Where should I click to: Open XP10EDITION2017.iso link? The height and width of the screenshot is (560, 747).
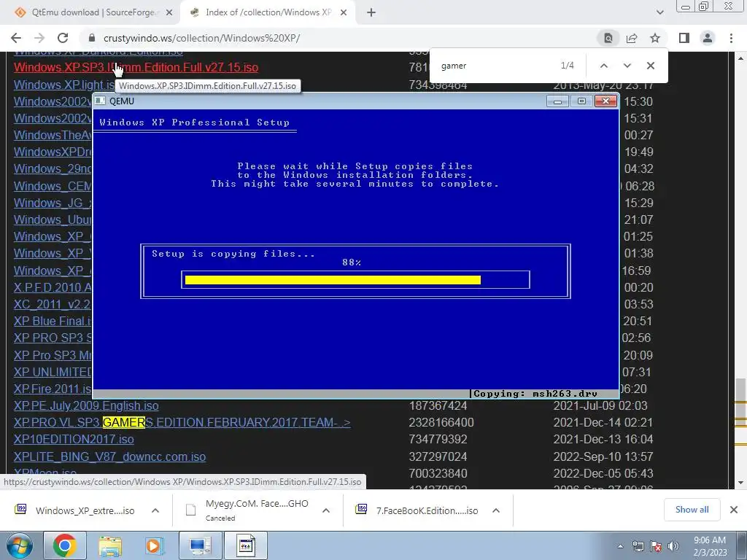(x=74, y=439)
